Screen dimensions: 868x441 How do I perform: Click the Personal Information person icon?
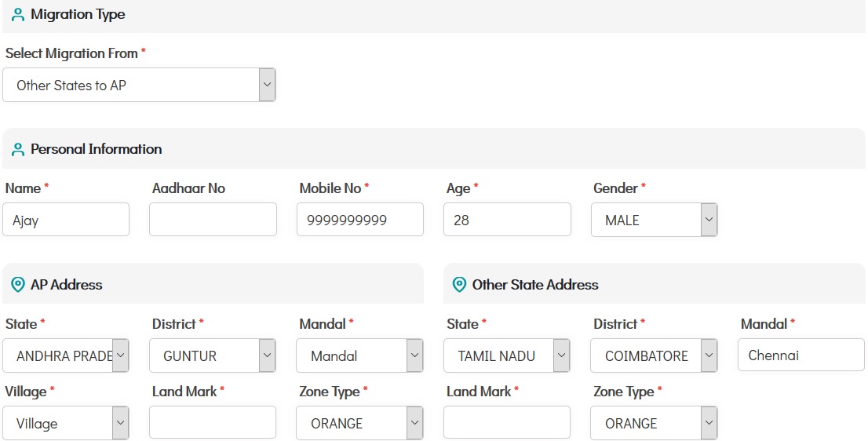click(x=18, y=149)
